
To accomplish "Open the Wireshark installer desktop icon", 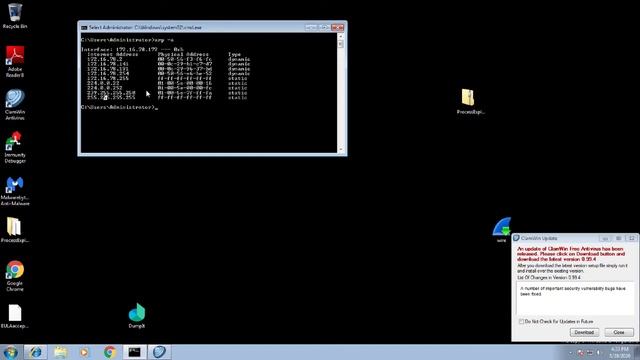I will (502, 230).
